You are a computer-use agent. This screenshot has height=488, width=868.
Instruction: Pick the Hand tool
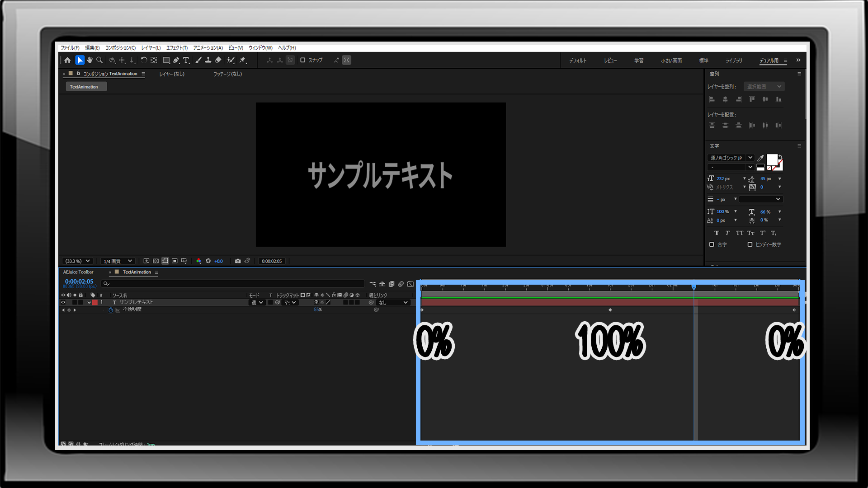[90, 60]
